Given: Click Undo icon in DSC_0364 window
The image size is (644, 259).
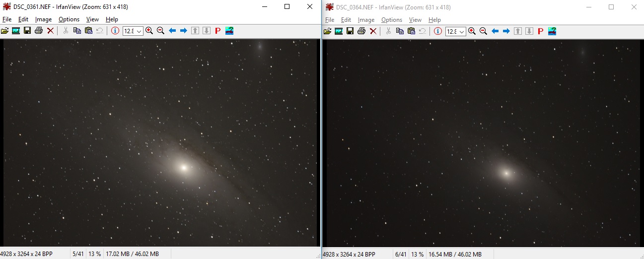Looking at the screenshot, I should click(x=422, y=31).
